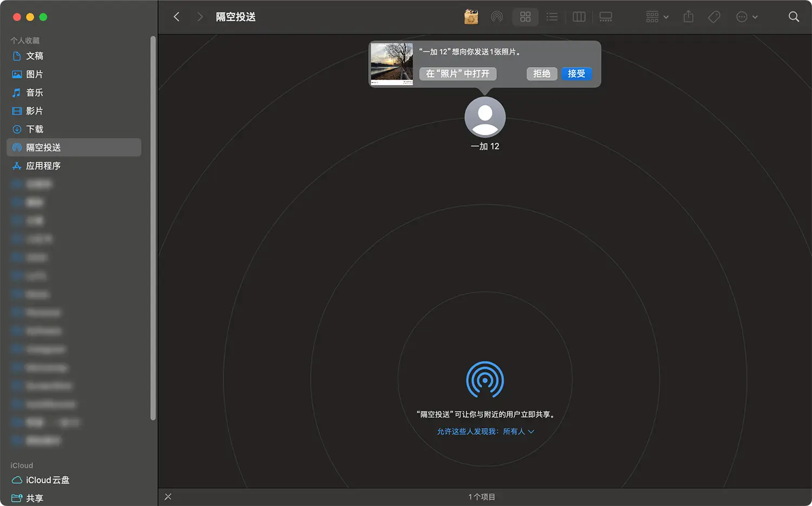This screenshot has height=506, width=812.
Task: Open 影片 in the sidebar
Action: coord(74,111)
